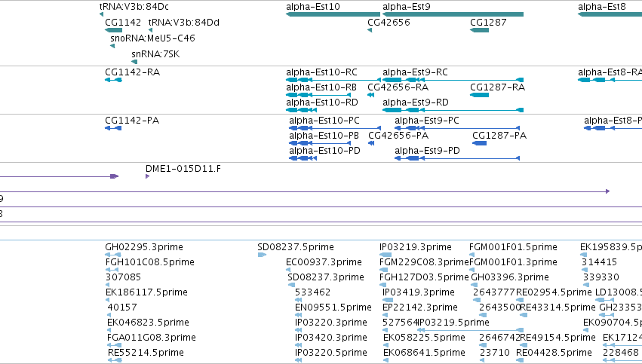Viewport: 642px width, 364px height.
Task: Select the 339330 feature label
Action: pyautogui.click(x=601, y=277)
